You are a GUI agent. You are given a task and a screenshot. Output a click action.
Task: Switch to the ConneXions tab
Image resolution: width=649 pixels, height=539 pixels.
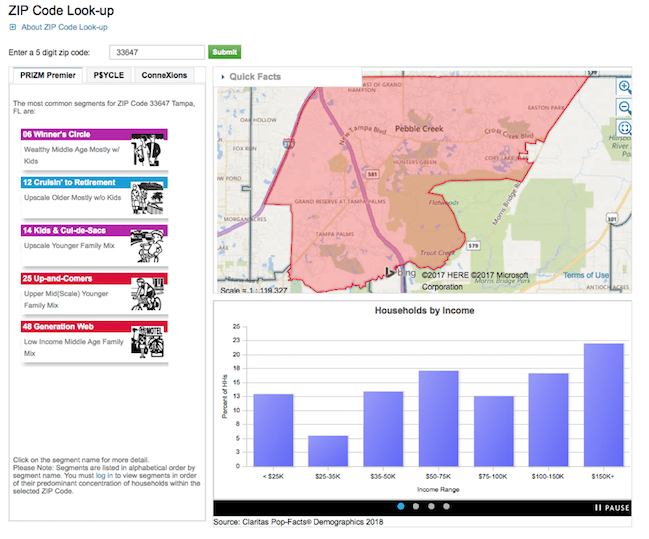tap(164, 75)
